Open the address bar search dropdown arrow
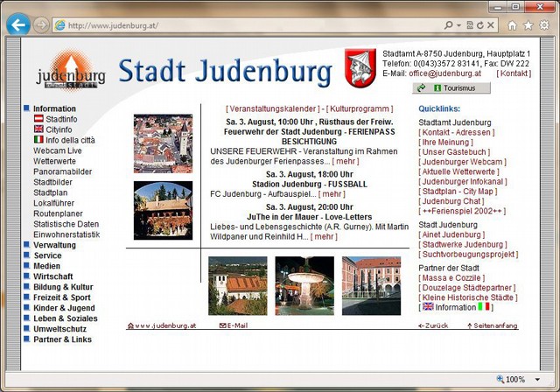 point(458,25)
